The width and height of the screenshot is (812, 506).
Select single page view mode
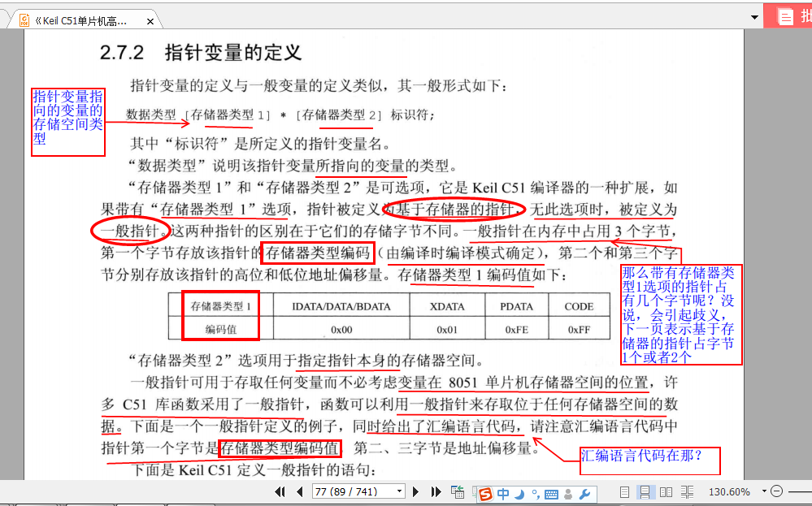625,491
